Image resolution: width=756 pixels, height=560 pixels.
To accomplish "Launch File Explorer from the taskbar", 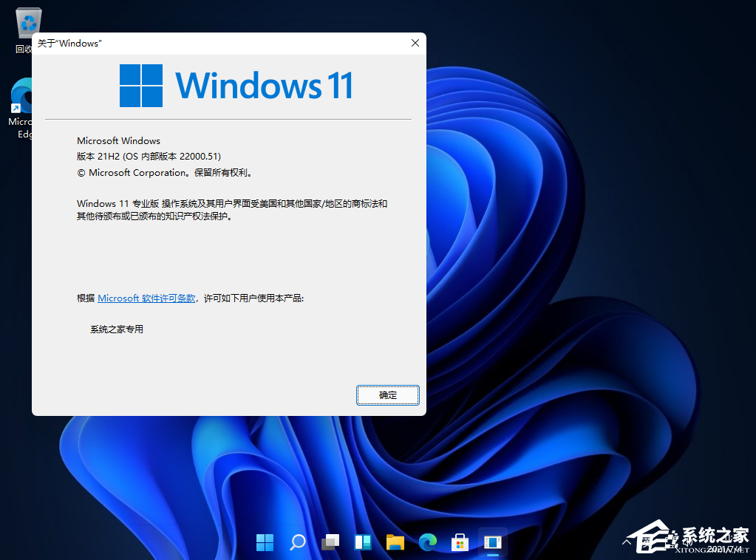I will pyautogui.click(x=395, y=542).
